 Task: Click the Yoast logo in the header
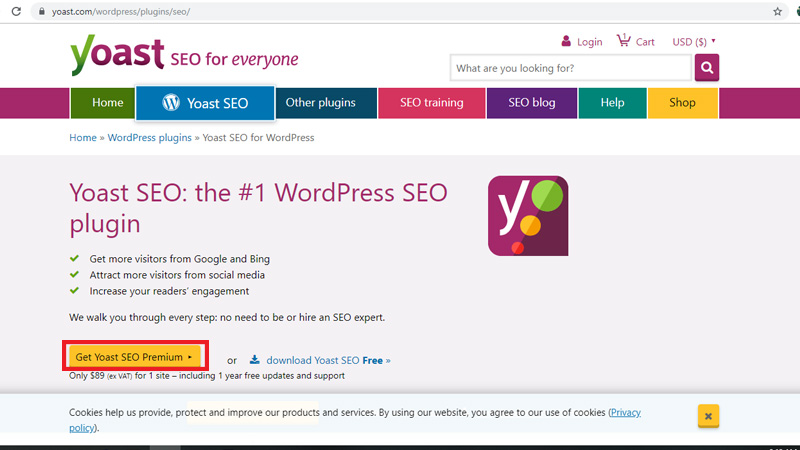coord(117,55)
